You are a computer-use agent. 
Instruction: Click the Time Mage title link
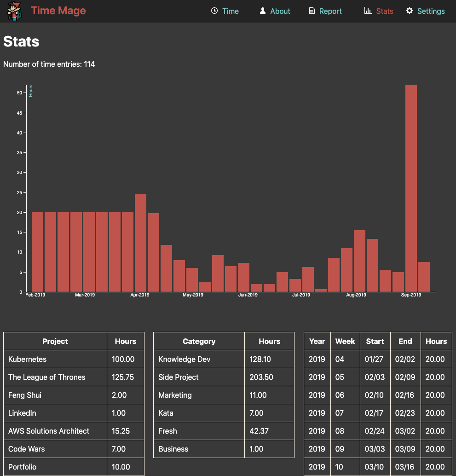click(x=58, y=11)
